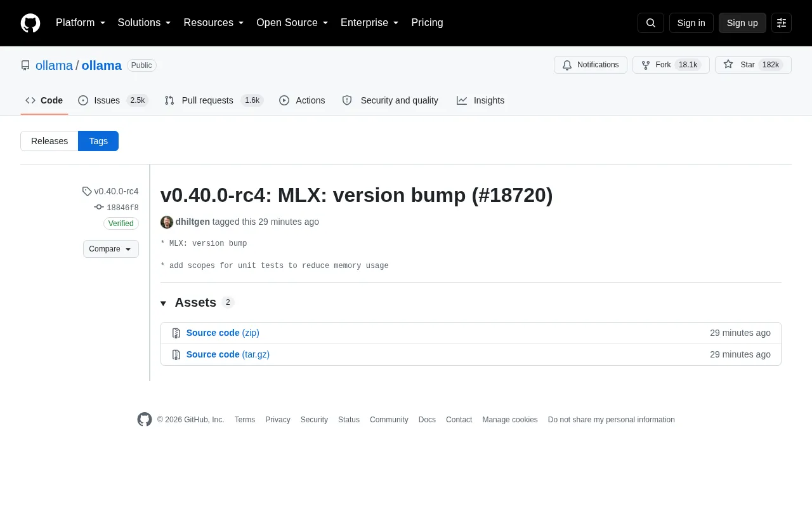Open the Insights tab
The image size is (812, 508).
(480, 100)
